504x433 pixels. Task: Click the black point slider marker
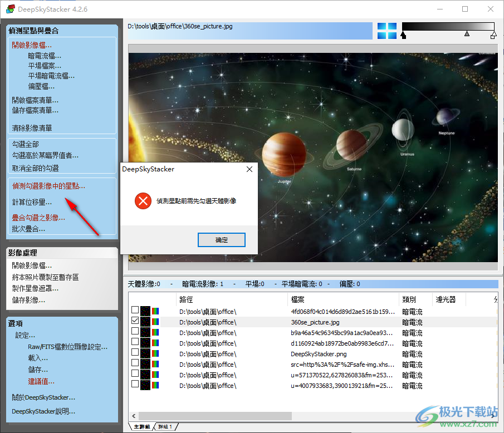tap(403, 35)
